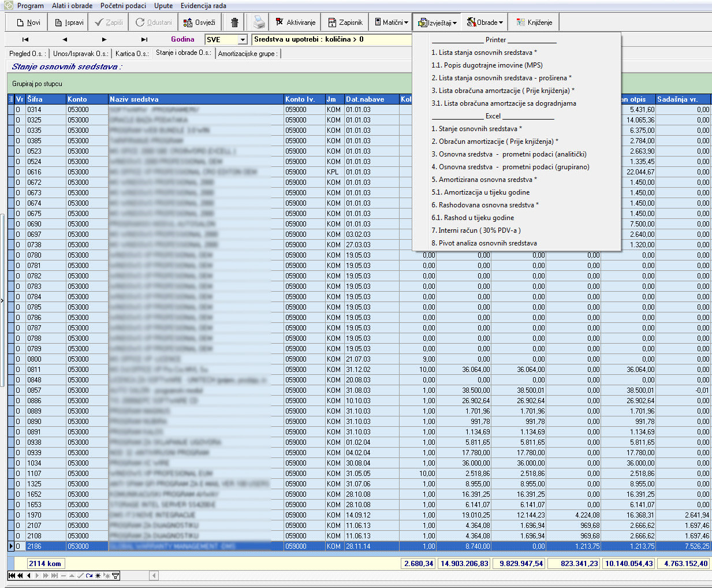Viewport: 712px width, 588px height.
Task: Click the grid selector icon left of Vr header
Action: (x=11, y=99)
